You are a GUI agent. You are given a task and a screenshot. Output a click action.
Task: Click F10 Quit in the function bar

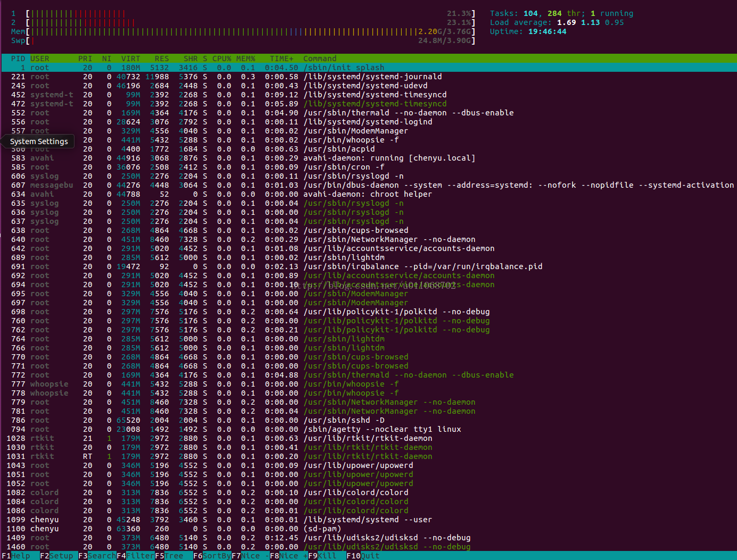click(363, 556)
